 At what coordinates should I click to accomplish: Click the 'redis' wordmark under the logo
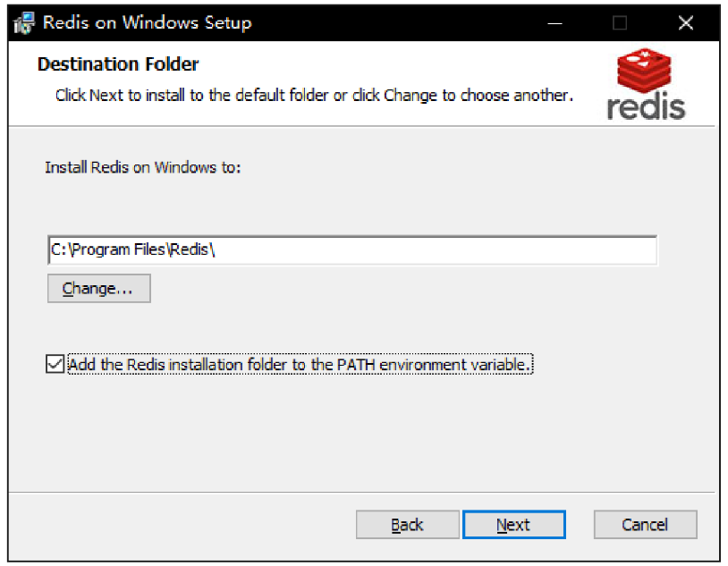pyautogui.click(x=646, y=106)
